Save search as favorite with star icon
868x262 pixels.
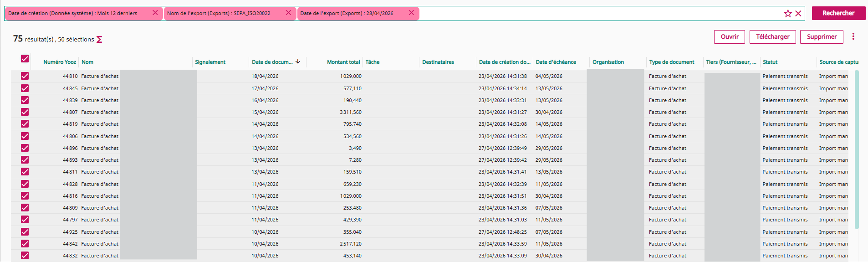coord(788,14)
